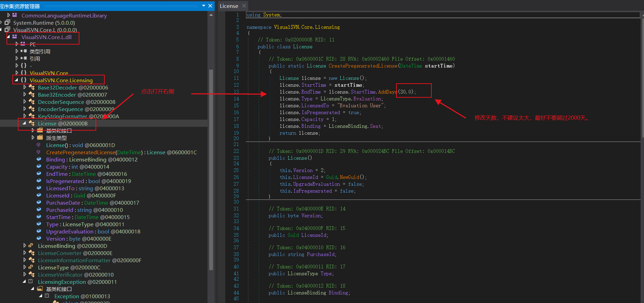
Task: Click LicenseBinding.Seat on line 18
Action: [355, 126]
